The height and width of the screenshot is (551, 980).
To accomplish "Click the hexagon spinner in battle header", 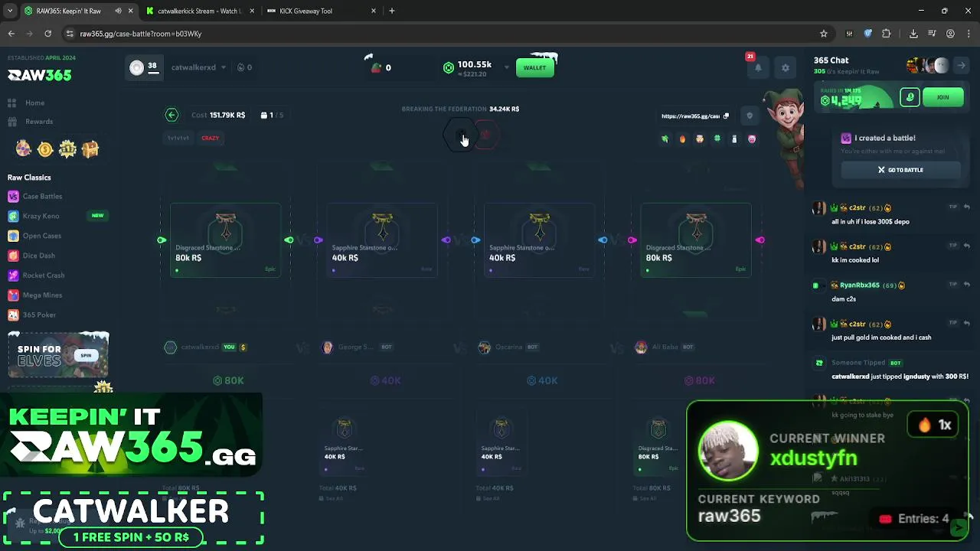I will [459, 136].
